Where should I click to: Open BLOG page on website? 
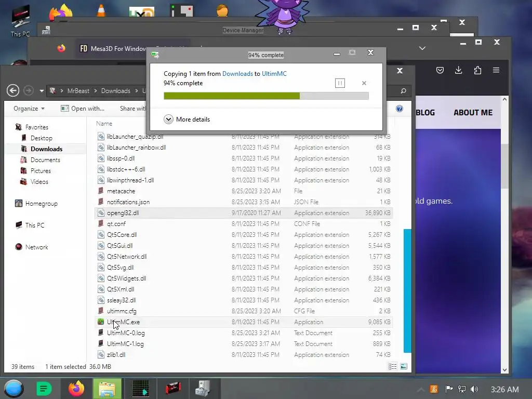point(425,113)
